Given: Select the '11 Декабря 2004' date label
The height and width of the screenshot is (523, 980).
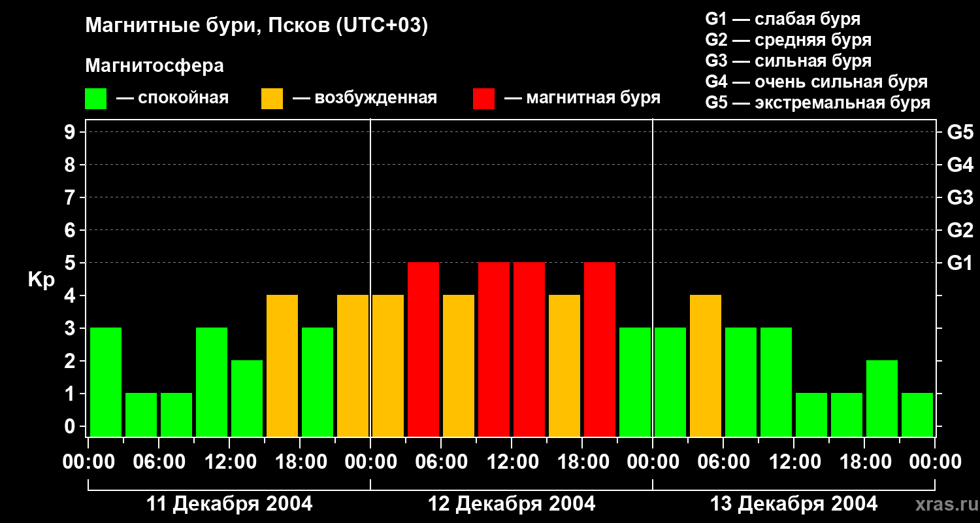Looking at the screenshot, I should [229, 504].
